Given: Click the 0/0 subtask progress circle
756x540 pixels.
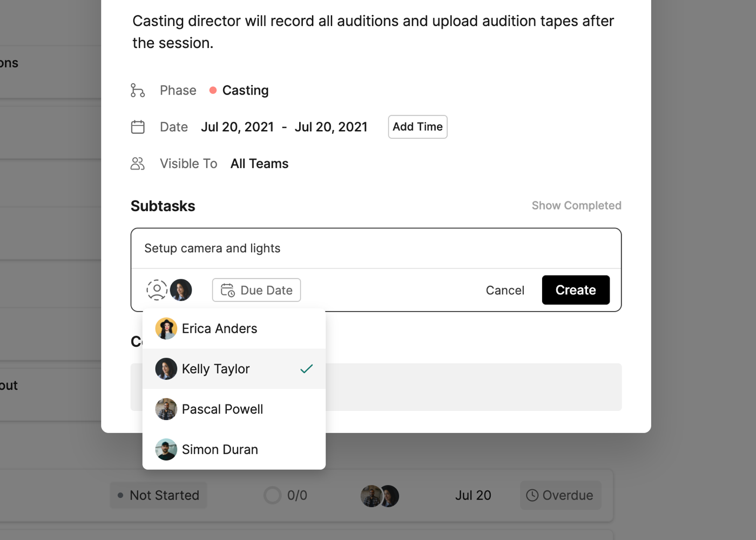Looking at the screenshot, I should point(273,495).
